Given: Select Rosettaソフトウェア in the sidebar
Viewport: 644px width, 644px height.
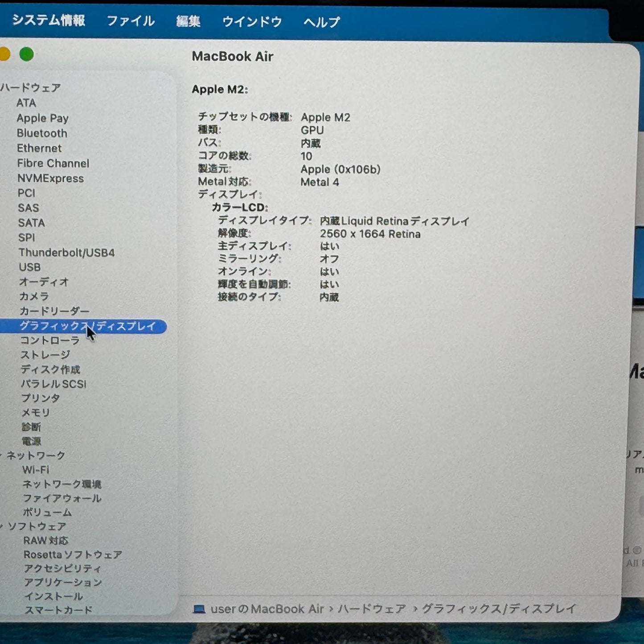Looking at the screenshot, I should 73,555.
